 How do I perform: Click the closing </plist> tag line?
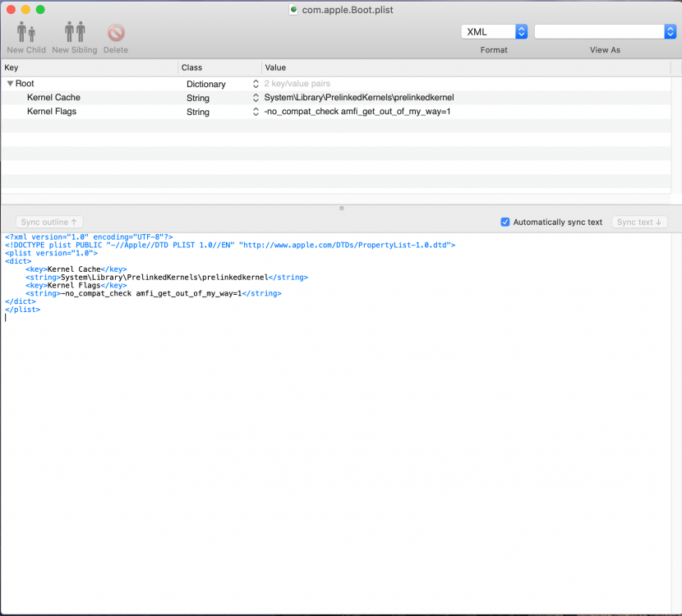pos(23,310)
